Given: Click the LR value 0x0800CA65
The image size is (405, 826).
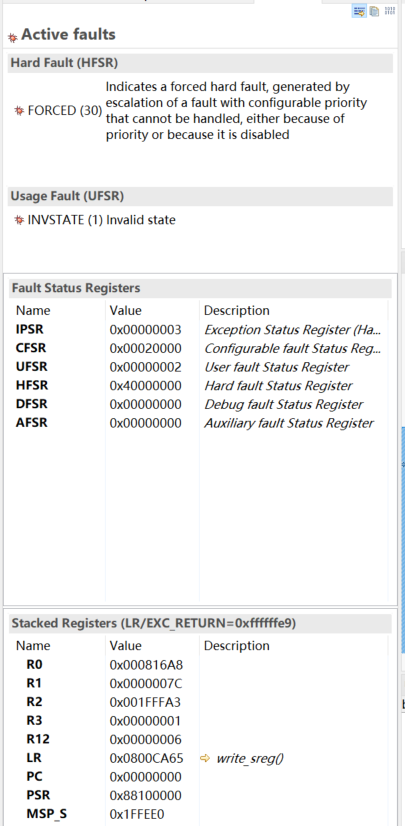Looking at the screenshot, I should (146, 758).
